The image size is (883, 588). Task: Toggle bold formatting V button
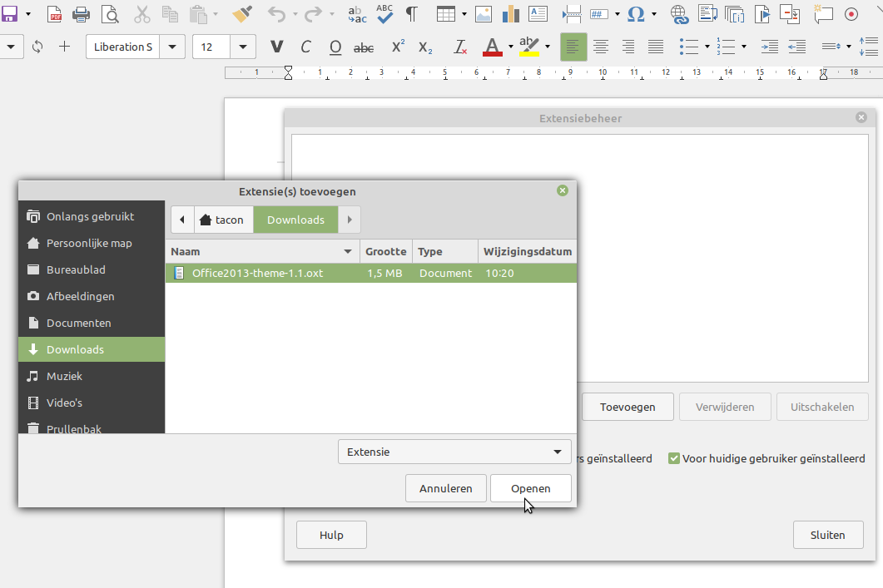coord(277,47)
